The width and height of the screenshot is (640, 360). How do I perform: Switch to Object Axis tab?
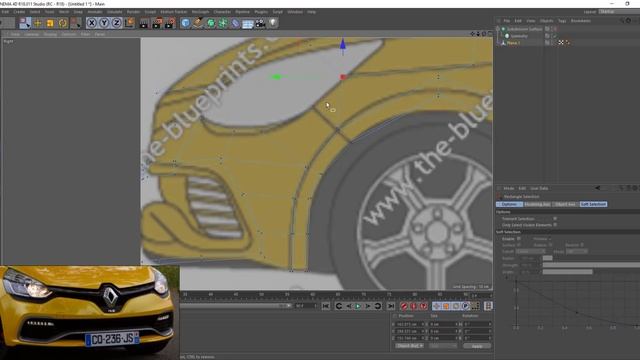(565, 204)
